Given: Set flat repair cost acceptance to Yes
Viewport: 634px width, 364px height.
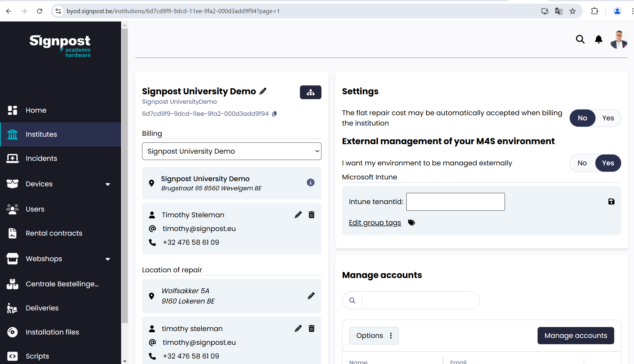Looking at the screenshot, I should (x=608, y=118).
